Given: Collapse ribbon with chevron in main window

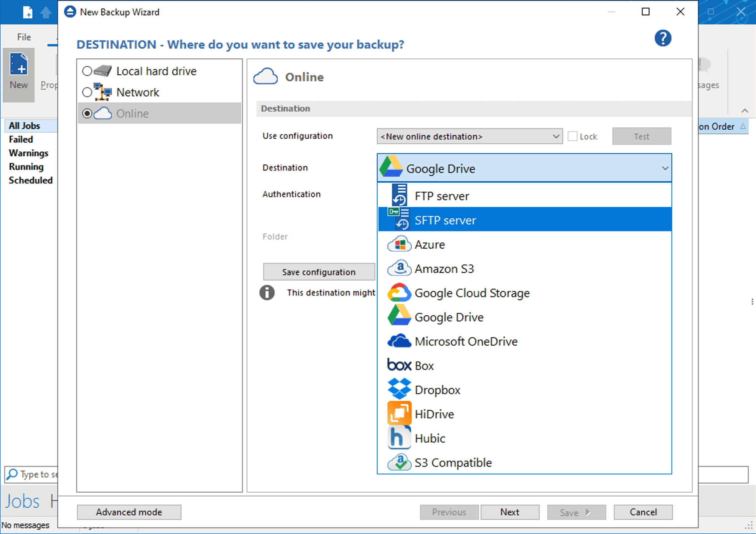Looking at the screenshot, I should (x=745, y=111).
